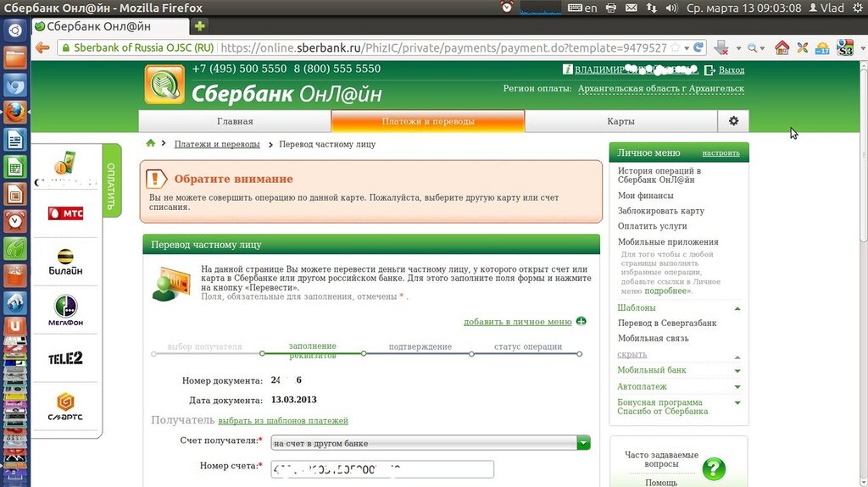Click the МегаФон operator logo
868x487 pixels.
(x=65, y=310)
